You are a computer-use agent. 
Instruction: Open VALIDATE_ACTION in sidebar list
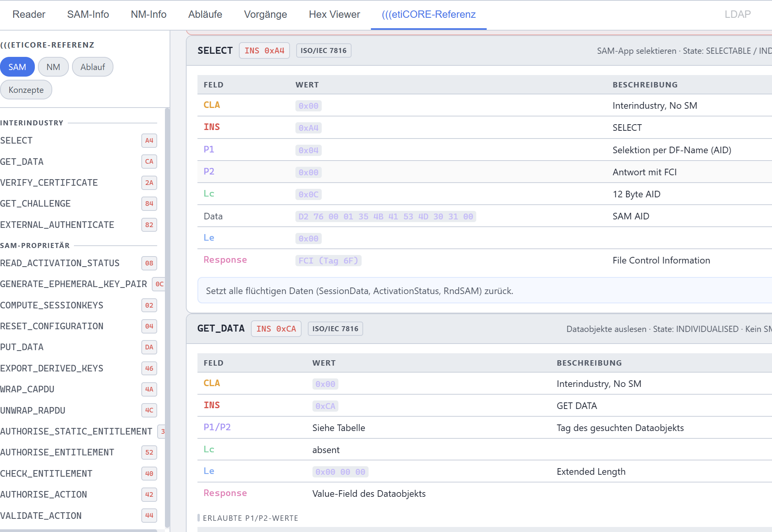click(79, 516)
